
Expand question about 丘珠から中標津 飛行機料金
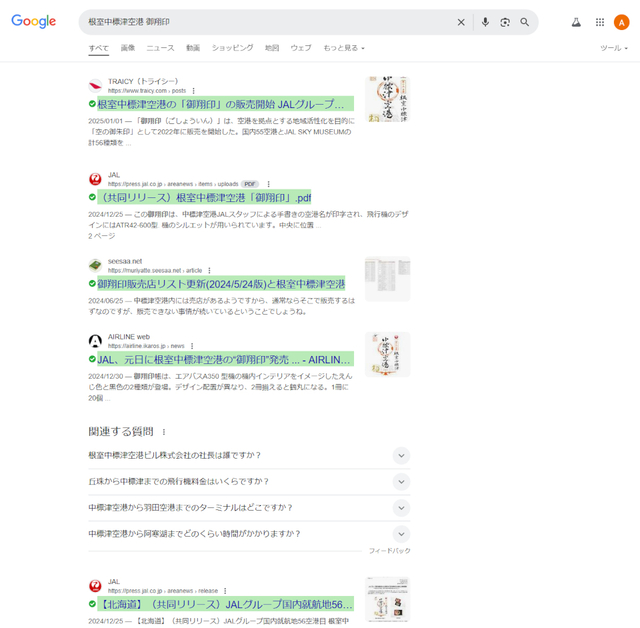tap(249, 482)
